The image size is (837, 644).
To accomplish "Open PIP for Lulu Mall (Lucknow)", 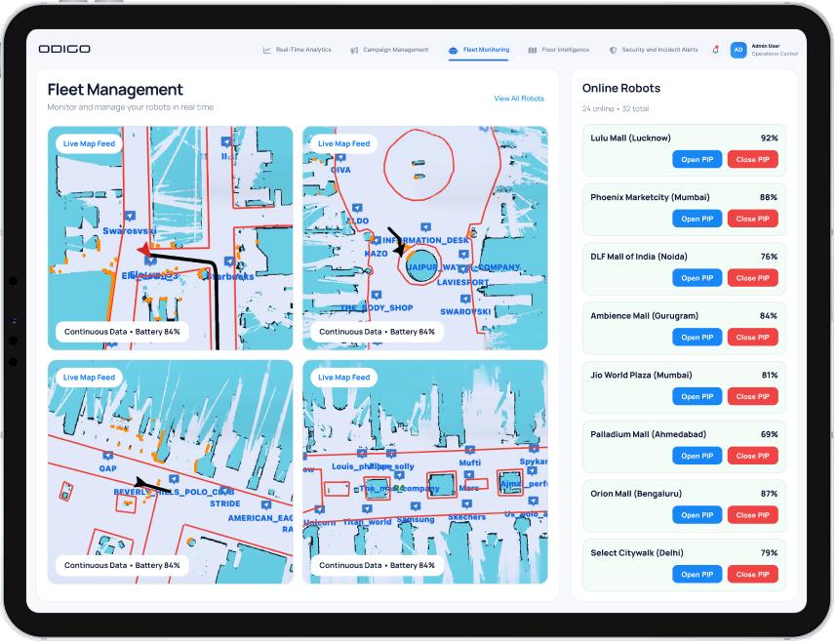I will (698, 160).
